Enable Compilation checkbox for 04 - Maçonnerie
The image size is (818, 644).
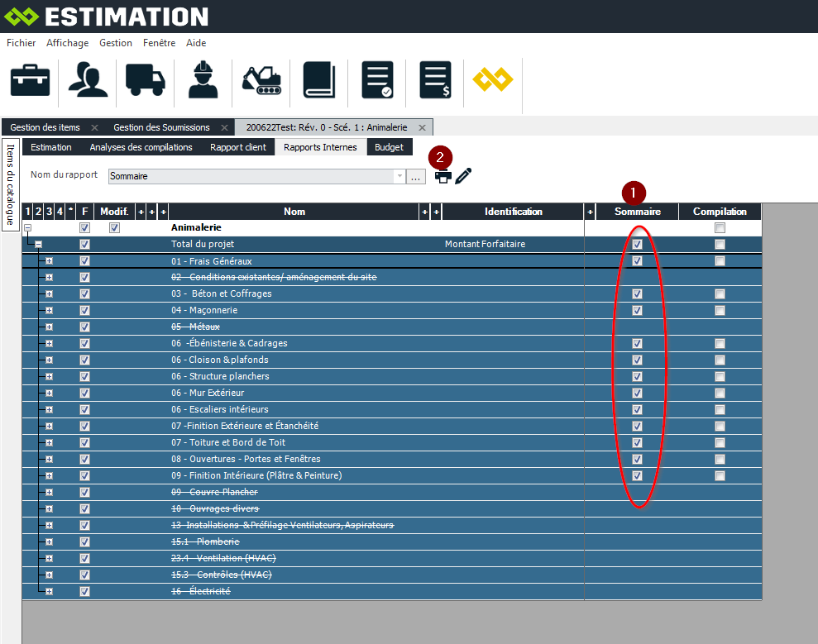click(x=720, y=311)
